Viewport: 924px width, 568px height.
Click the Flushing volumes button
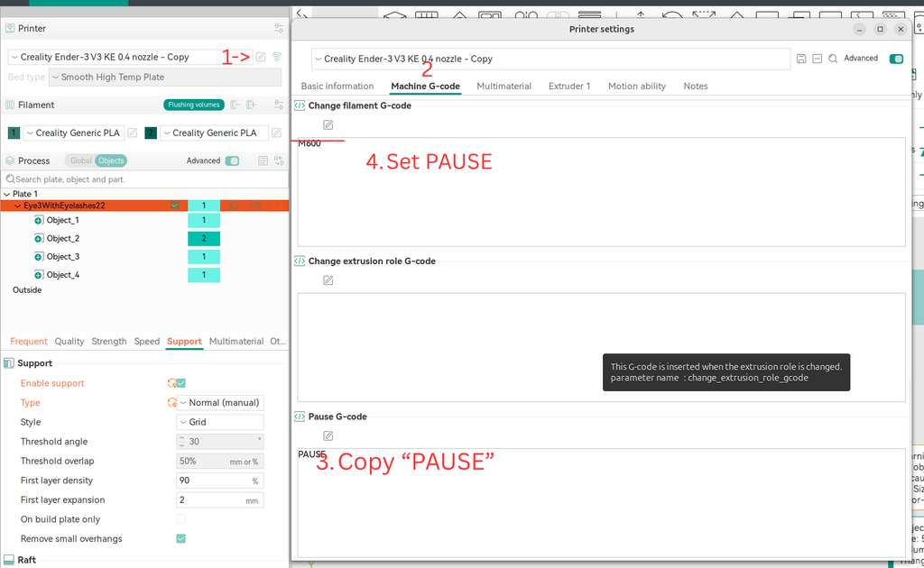[194, 105]
